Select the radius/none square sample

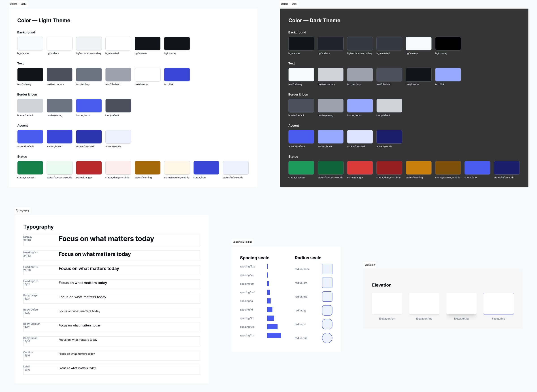327,269
